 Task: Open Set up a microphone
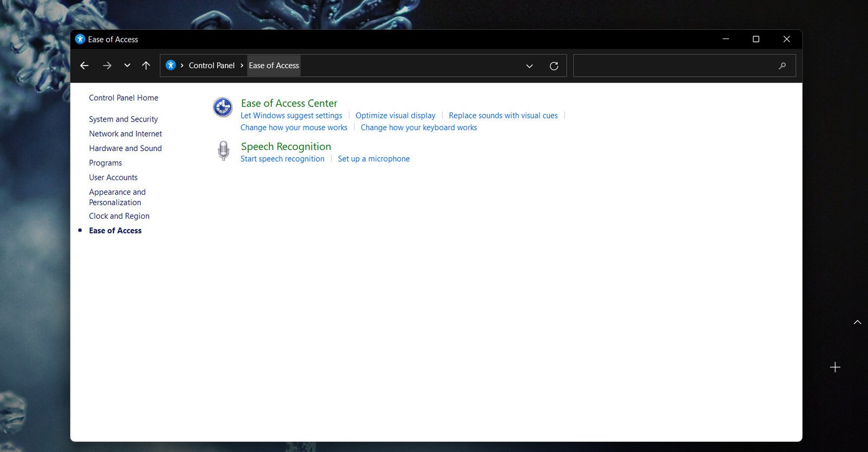pyautogui.click(x=374, y=159)
